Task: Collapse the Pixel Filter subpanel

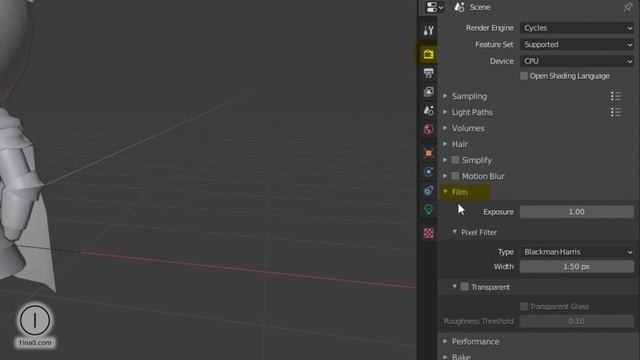Action: tap(479, 232)
